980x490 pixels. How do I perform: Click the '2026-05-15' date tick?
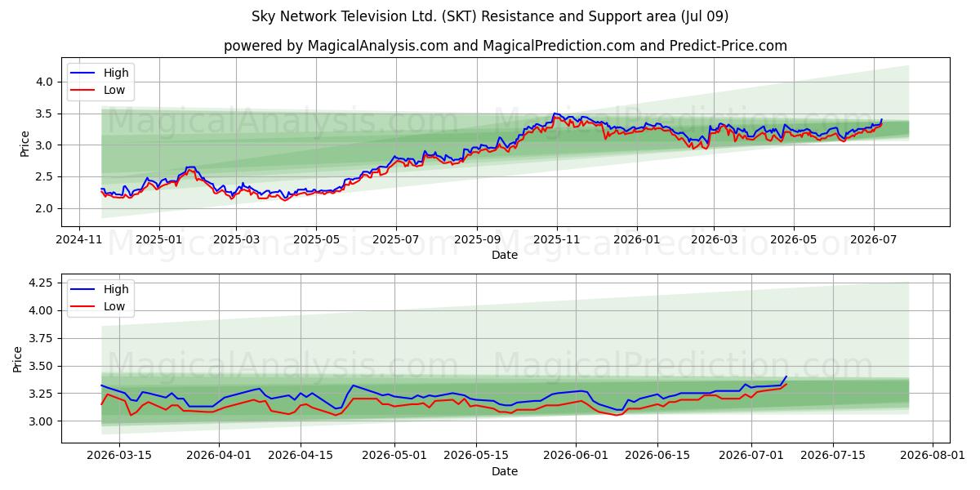point(476,456)
